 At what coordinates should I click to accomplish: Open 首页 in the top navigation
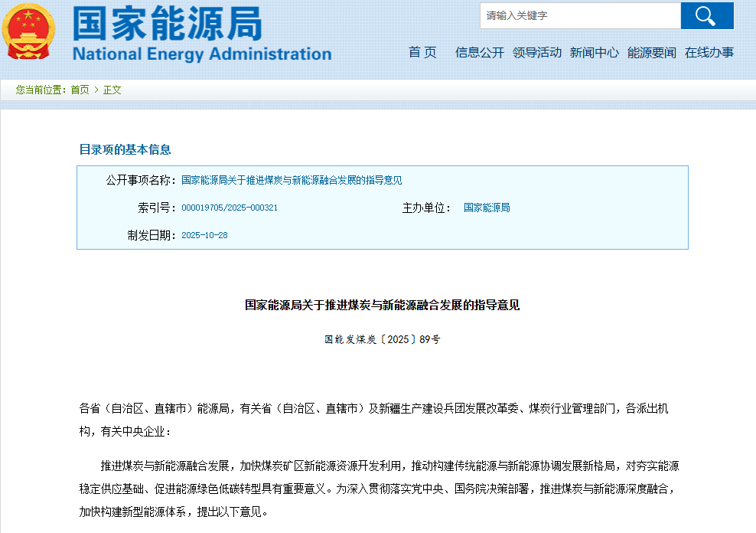(x=422, y=52)
